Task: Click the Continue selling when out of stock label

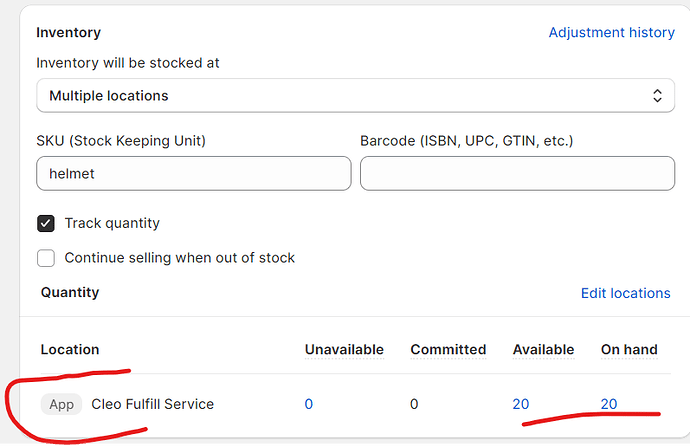Action: point(180,258)
